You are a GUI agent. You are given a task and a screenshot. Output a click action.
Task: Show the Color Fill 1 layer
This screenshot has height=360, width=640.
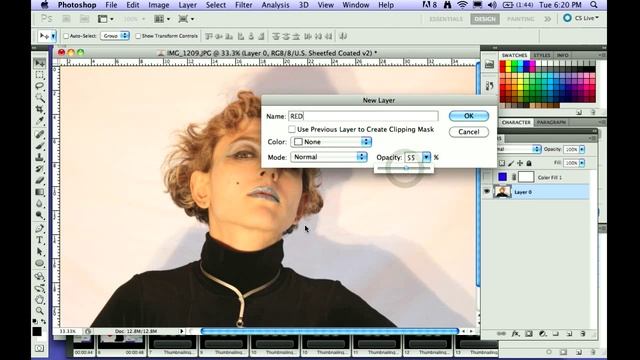click(487, 177)
